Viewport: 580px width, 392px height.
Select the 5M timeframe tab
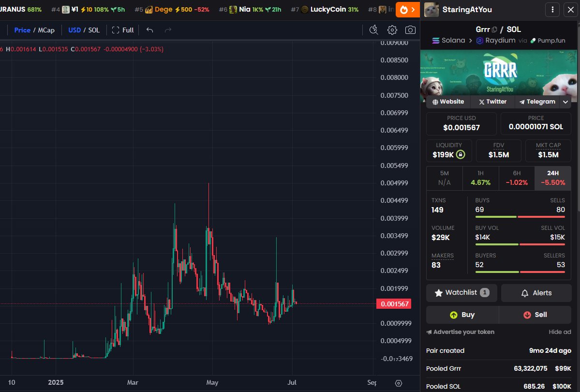point(444,178)
